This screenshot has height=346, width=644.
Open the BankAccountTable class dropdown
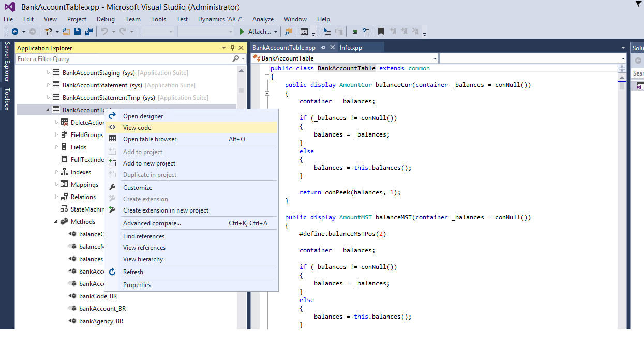[435, 58]
